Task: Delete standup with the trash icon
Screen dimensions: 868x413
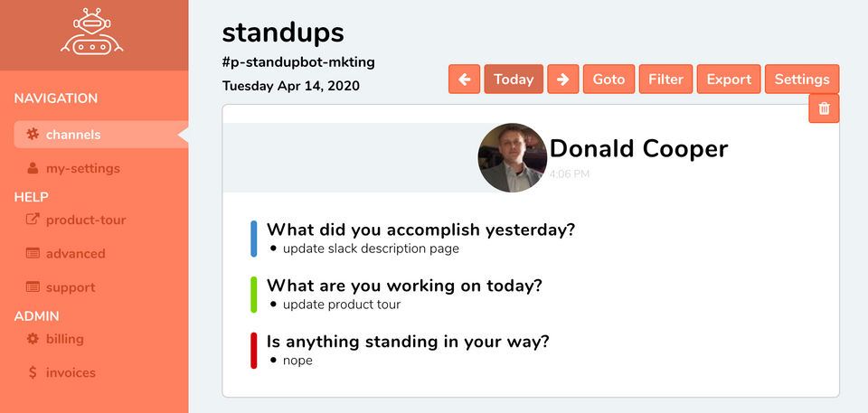Action: click(x=824, y=108)
